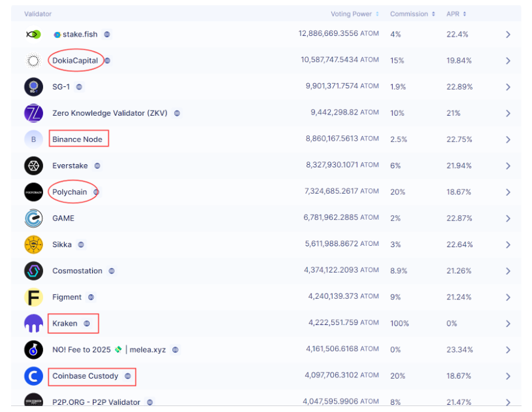Open NO! Fee to 2025 melea.xyz name
The height and width of the screenshot is (412, 532).
click(x=109, y=350)
